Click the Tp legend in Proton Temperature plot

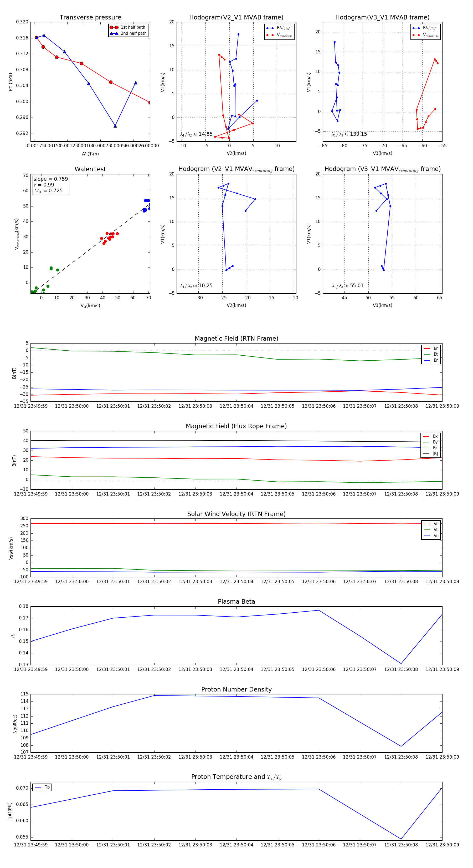click(42, 788)
